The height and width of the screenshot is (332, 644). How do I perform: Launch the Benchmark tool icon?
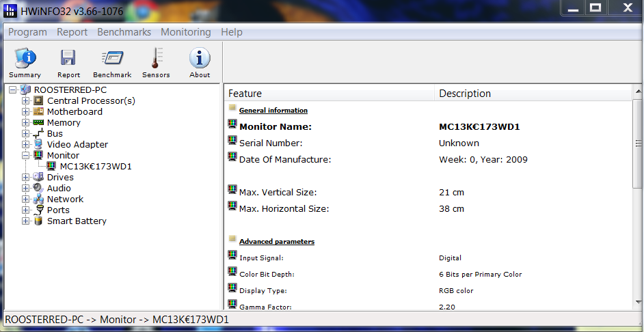tap(112, 58)
